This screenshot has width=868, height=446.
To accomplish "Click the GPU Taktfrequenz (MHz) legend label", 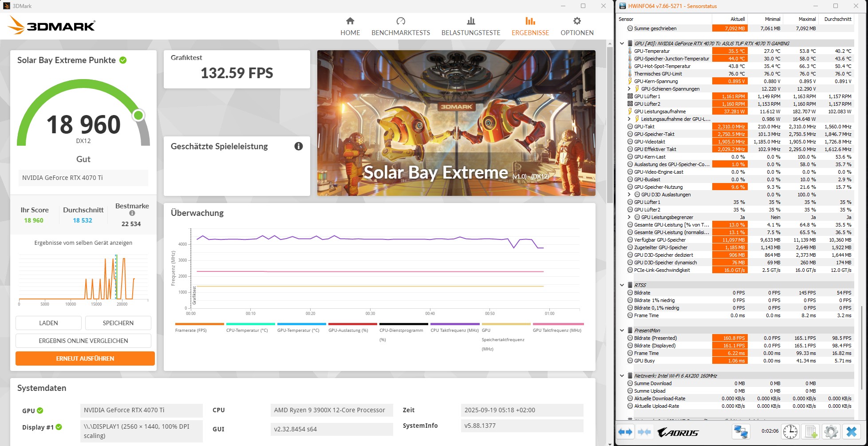I will (557, 331).
